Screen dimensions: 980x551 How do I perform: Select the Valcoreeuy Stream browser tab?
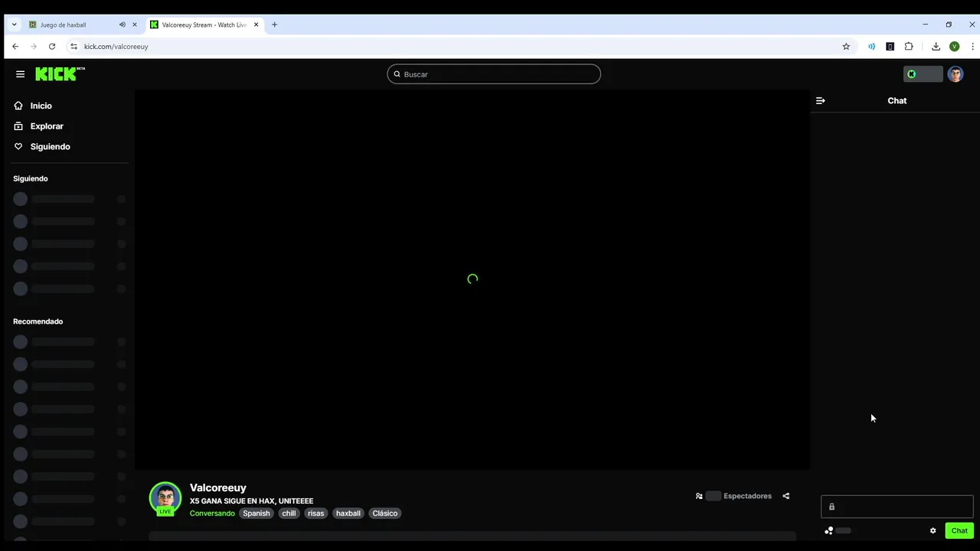coord(204,24)
